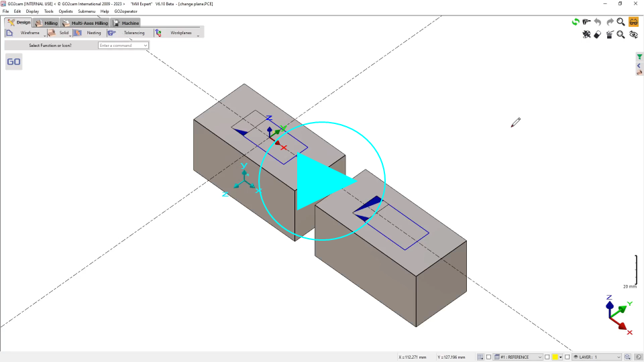Open the Opelists menu
The image size is (644, 362).
coord(66,11)
